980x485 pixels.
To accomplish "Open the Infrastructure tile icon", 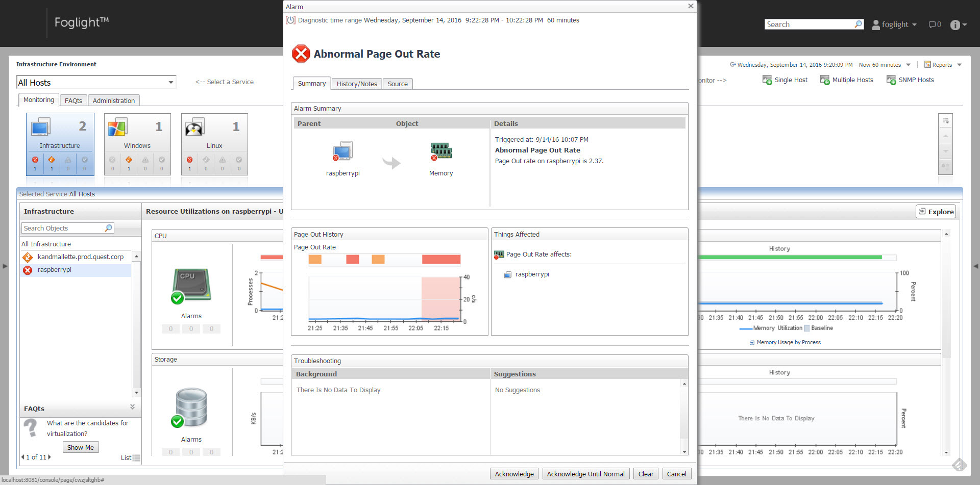I will point(40,126).
